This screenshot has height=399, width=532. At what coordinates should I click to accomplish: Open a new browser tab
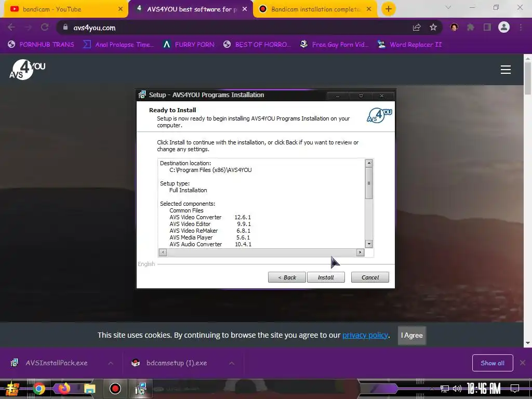pos(389,9)
